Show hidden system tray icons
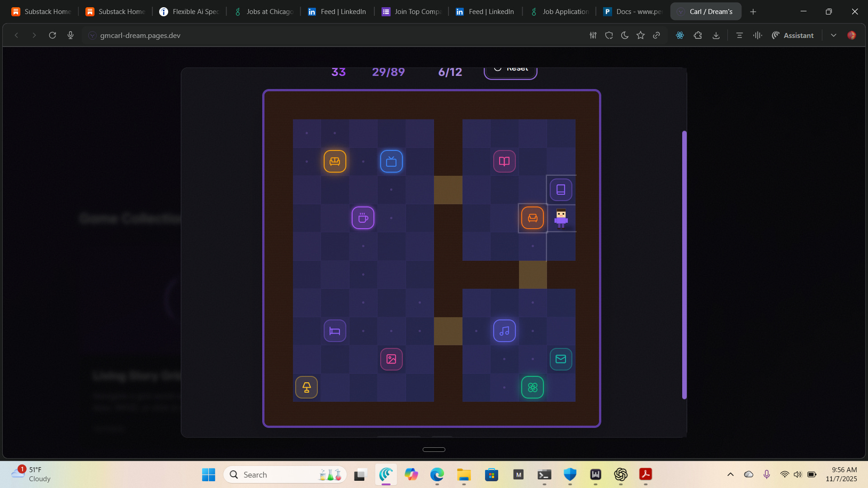The width and height of the screenshot is (868, 488). click(730, 474)
